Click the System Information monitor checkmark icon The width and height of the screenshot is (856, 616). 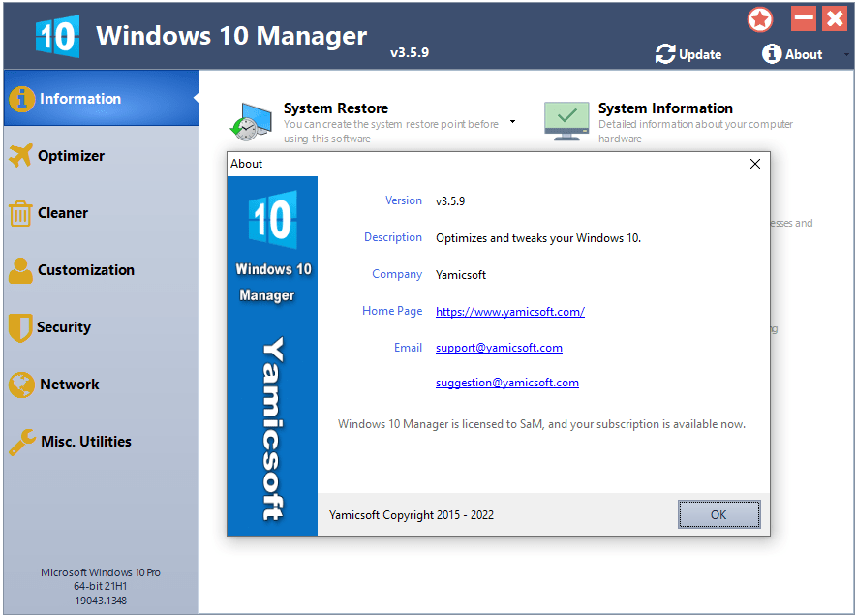pos(566,121)
